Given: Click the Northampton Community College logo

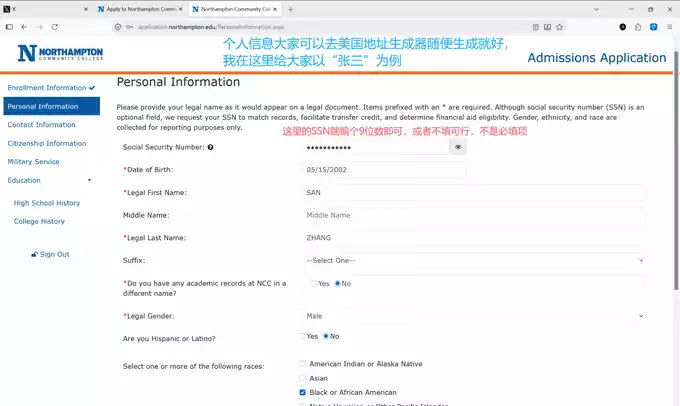Looking at the screenshot, I should (x=60, y=53).
